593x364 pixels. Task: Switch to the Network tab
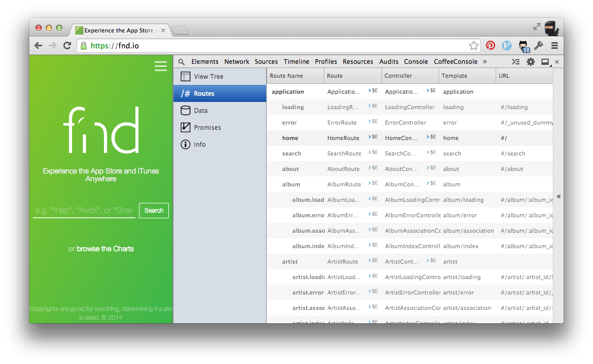[x=237, y=62]
